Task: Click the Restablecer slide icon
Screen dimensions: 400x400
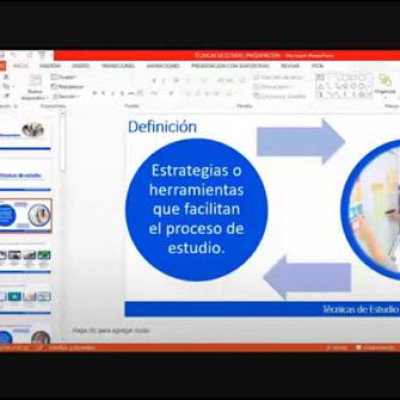Action: 54,87
